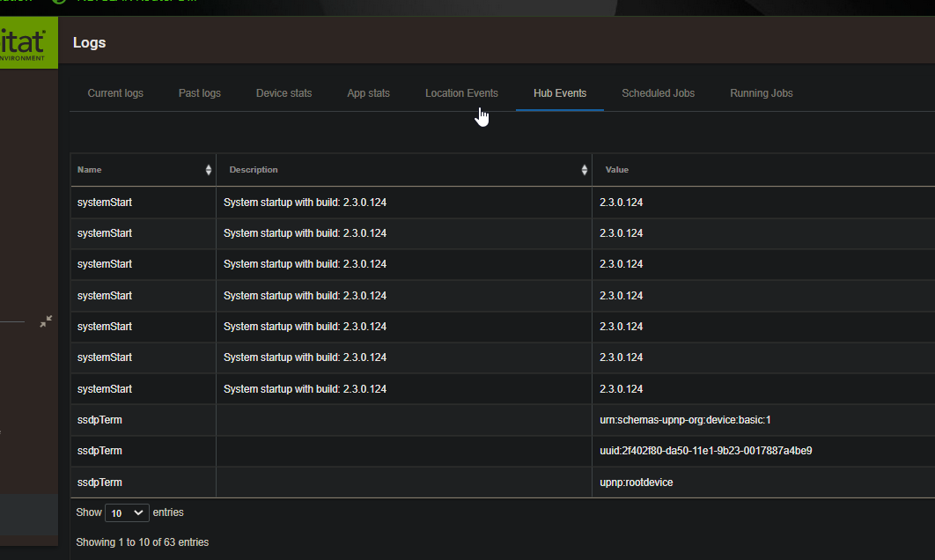The width and height of the screenshot is (935, 560).
Task: View the App stats tab
Action: pos(368,93)
